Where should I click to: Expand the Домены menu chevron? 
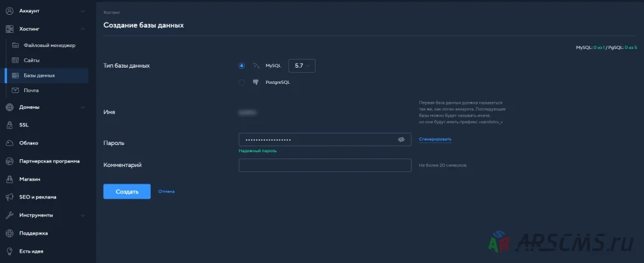(x=82, y=107)
